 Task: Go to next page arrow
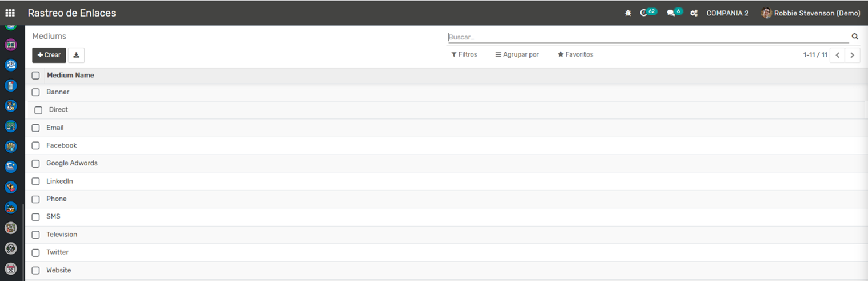(x=852, y=55)
